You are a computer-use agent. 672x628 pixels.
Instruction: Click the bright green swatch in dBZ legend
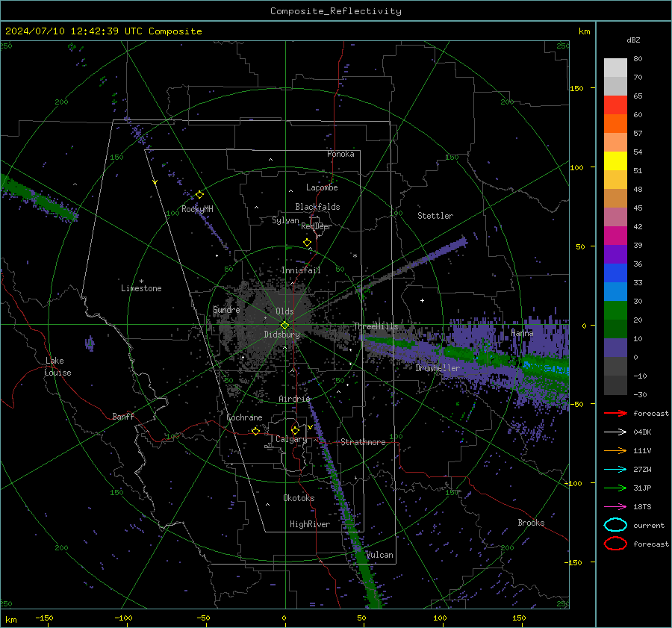click(x=615, y=311)
